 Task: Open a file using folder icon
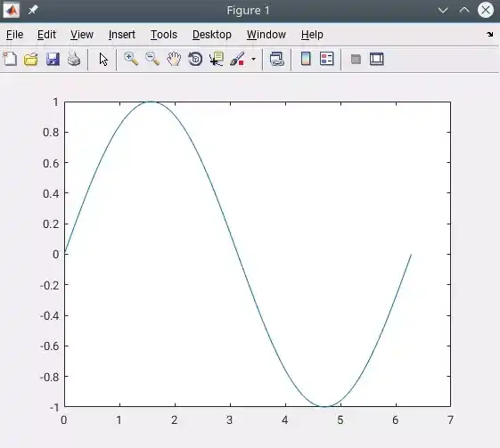[31, 60]
